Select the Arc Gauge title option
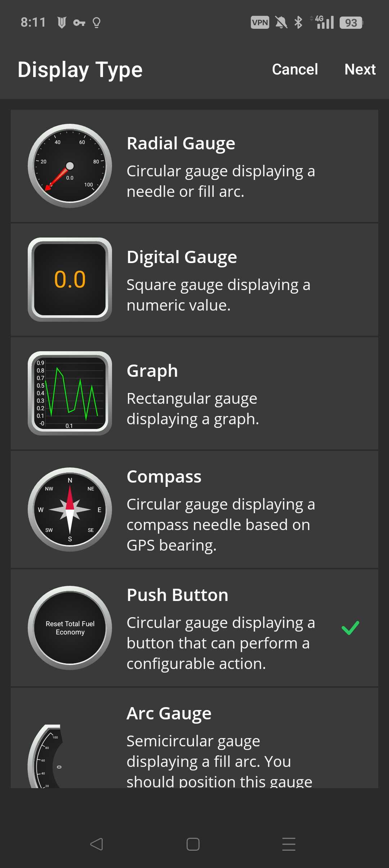This screenshot has width=389, height=868. coord(169,713)
